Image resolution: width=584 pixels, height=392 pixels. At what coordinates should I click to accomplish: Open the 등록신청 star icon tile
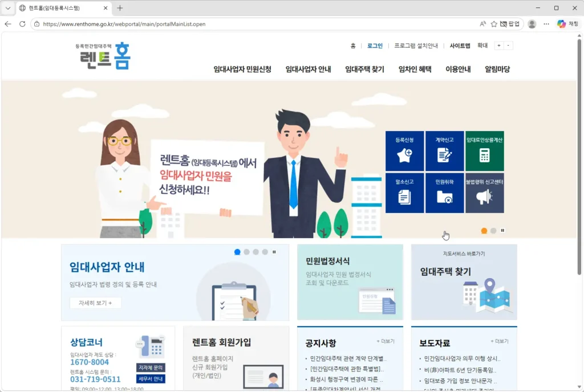pyautogui.click(x=404, y=151)
